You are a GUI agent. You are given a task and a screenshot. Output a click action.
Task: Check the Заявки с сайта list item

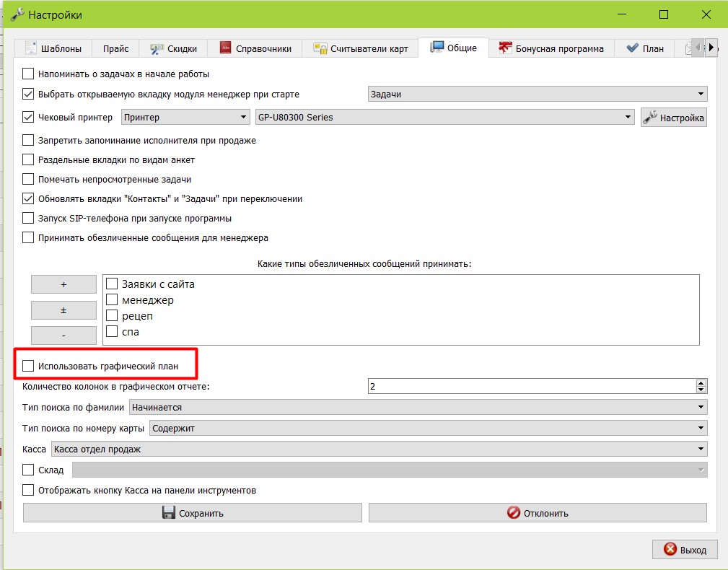click(111, 284)
